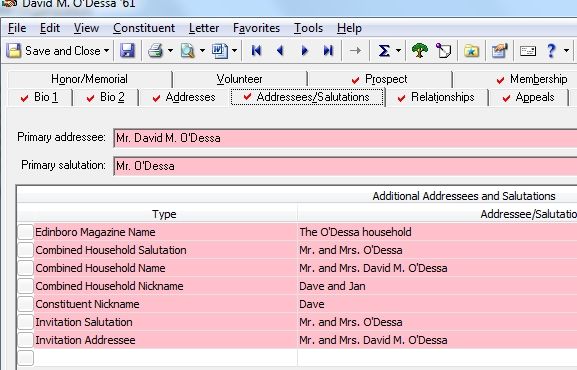Open the Edit menu
577x370 pixels.
pyautogui.click(x=50, y=28)
